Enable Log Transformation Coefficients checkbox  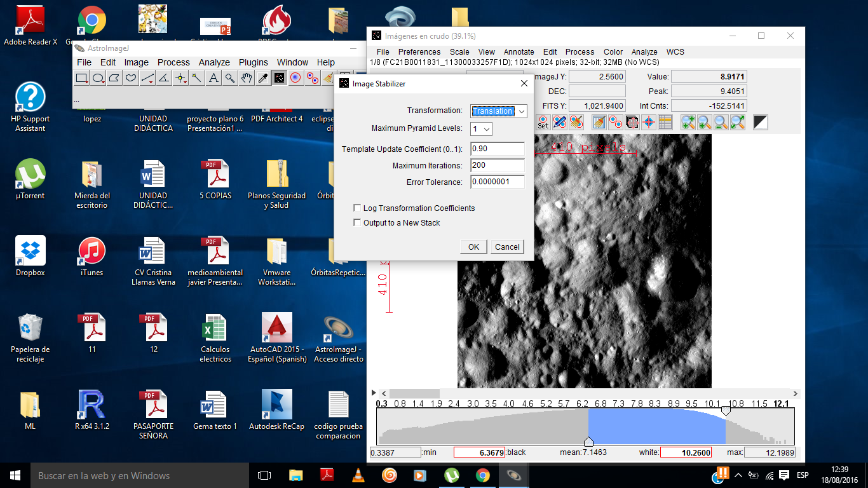coord(357,208)
